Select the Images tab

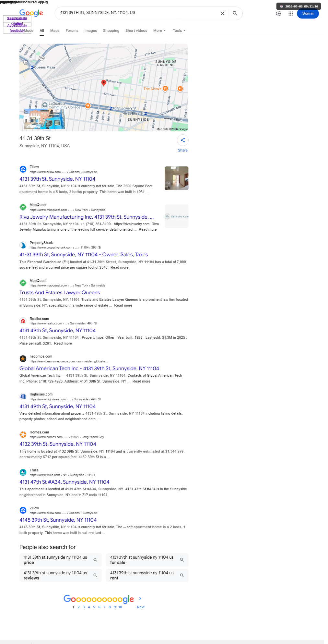pyautogui.click(x=91, y=30)
